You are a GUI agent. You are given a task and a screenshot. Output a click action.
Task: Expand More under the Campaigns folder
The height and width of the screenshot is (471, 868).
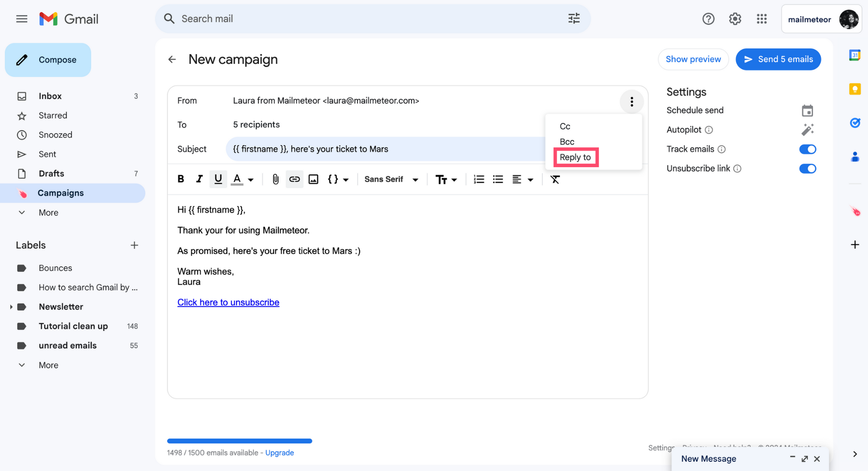coord(48,213)
